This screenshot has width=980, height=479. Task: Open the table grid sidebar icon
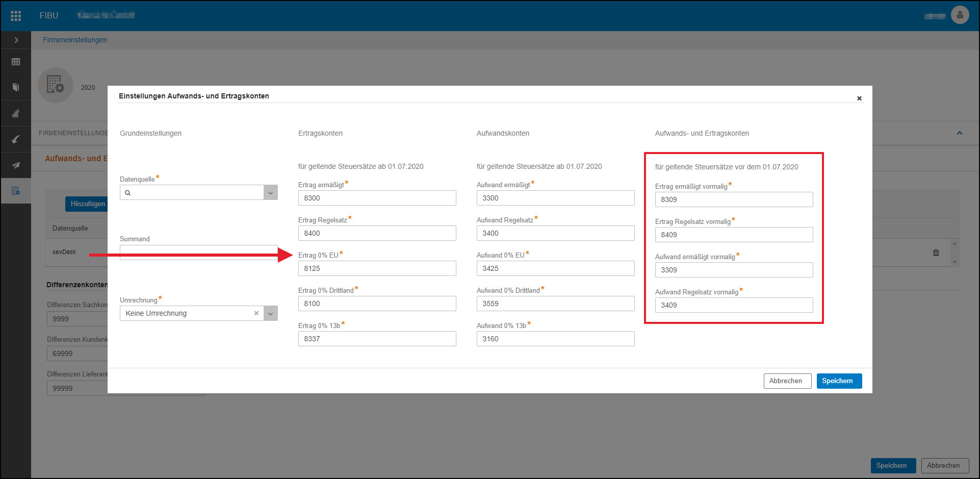pyautogui.click(x=16, y=62)
